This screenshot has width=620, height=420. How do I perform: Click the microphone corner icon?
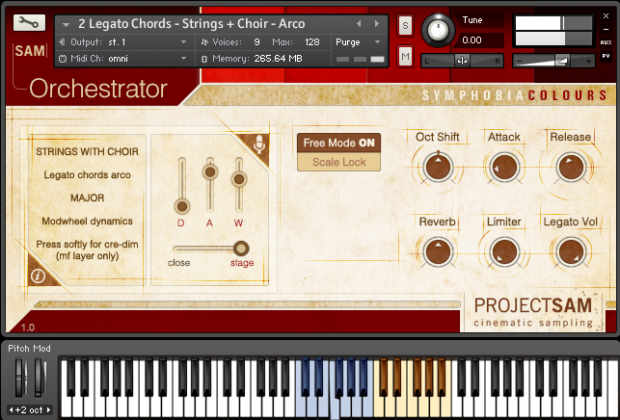tap(259, 145)
